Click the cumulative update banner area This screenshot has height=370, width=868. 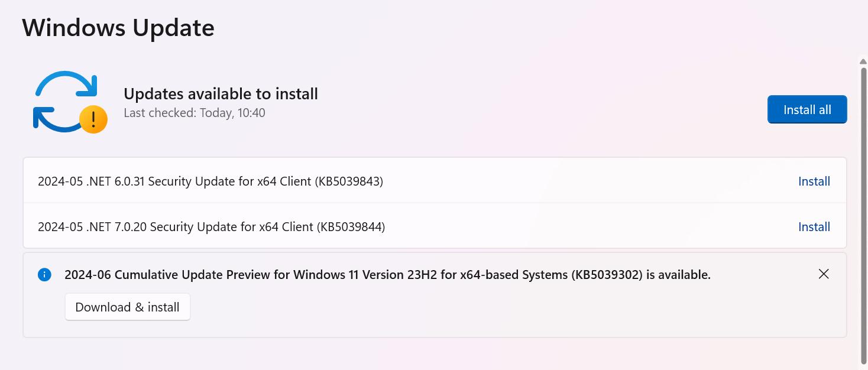point(433,294)
